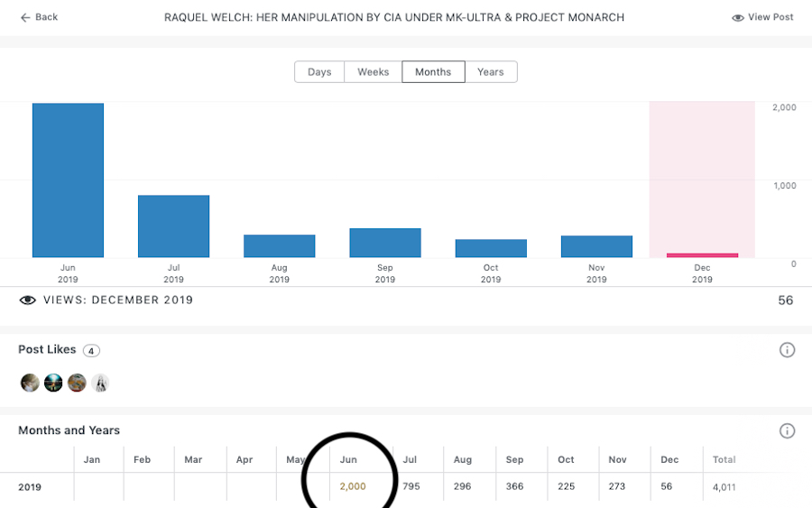Click the 2,000 June views value

[x=353, y=487]
